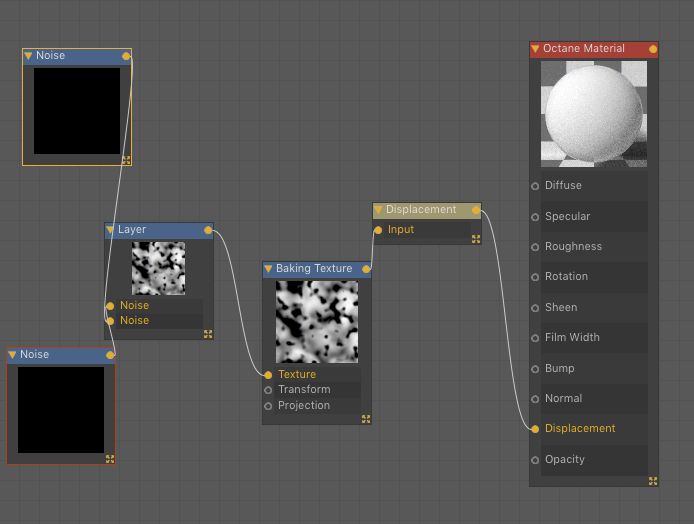The image size is (694, 524).
Task: Click the Rotation label in Octane Material
Action: click(x=567, y=277)
